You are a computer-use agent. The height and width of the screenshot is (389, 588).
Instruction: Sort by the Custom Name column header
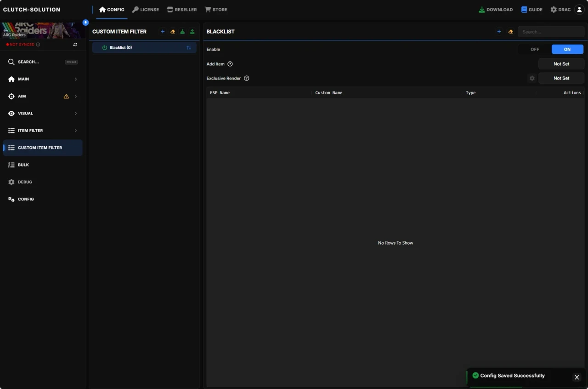(x=329, y=93)
